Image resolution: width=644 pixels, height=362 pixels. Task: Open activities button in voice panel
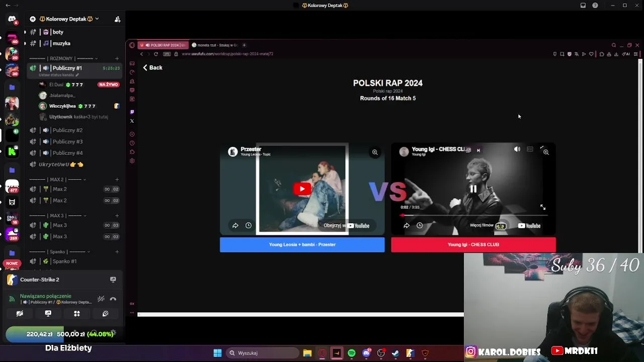point(77,313)
